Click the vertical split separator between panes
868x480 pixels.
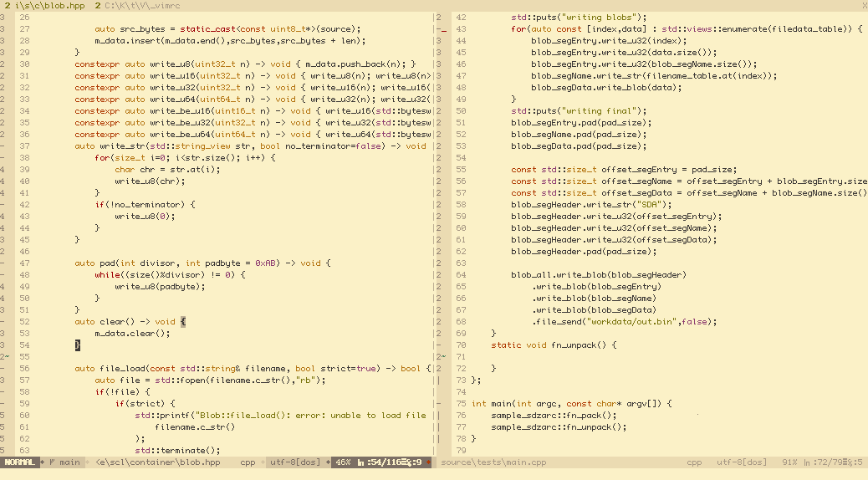pyautogui.click(x=437, y=251)
